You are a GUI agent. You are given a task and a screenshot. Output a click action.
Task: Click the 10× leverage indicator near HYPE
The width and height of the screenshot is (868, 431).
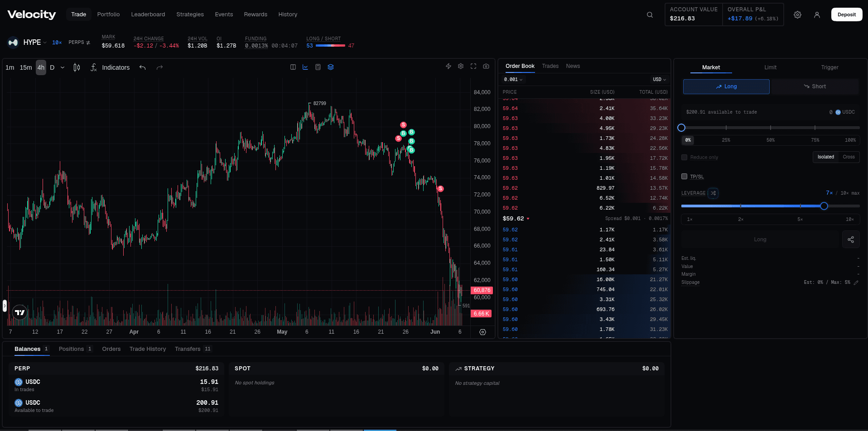(x=57, y=43)
